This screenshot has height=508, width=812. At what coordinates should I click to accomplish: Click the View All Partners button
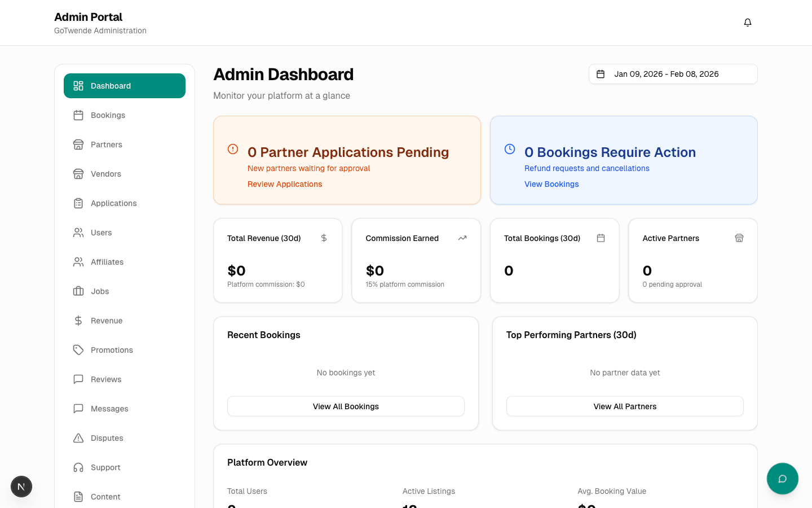click(x=625, y=406)
